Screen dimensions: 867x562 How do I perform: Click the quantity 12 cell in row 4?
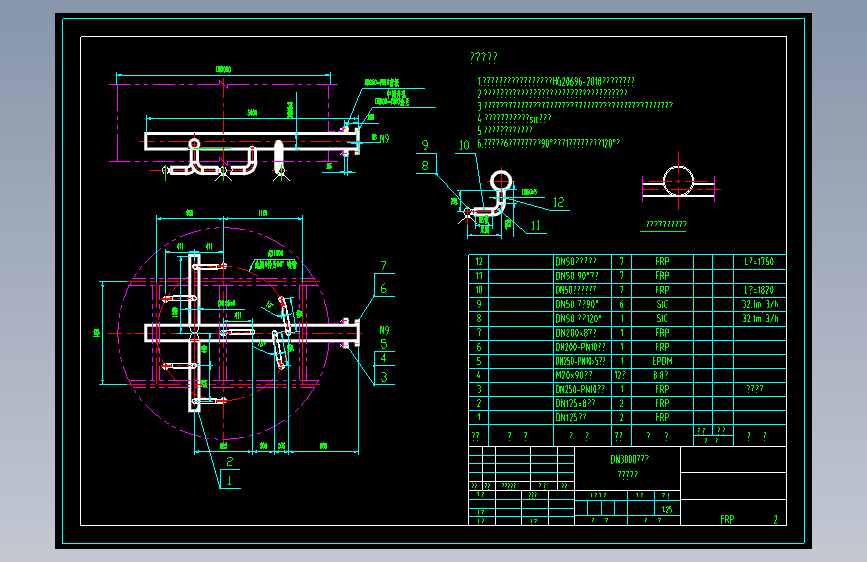[x=620, y=375]
